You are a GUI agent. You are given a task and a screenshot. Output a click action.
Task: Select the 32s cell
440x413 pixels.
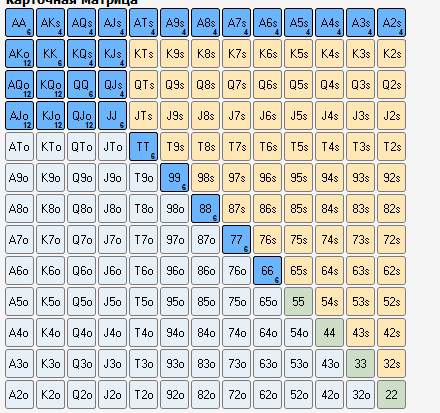pyautogui.click(x=391, y=364)
